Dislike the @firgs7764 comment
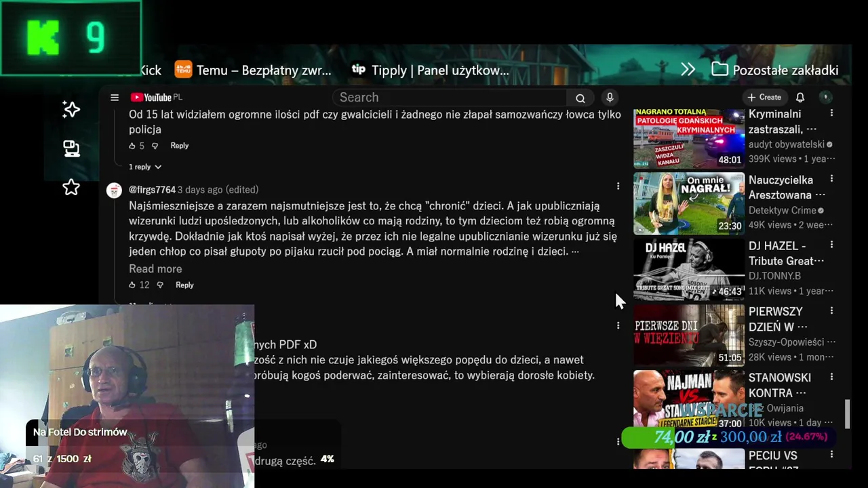Screen dimensions: 868x488 [x=160, y=285]
